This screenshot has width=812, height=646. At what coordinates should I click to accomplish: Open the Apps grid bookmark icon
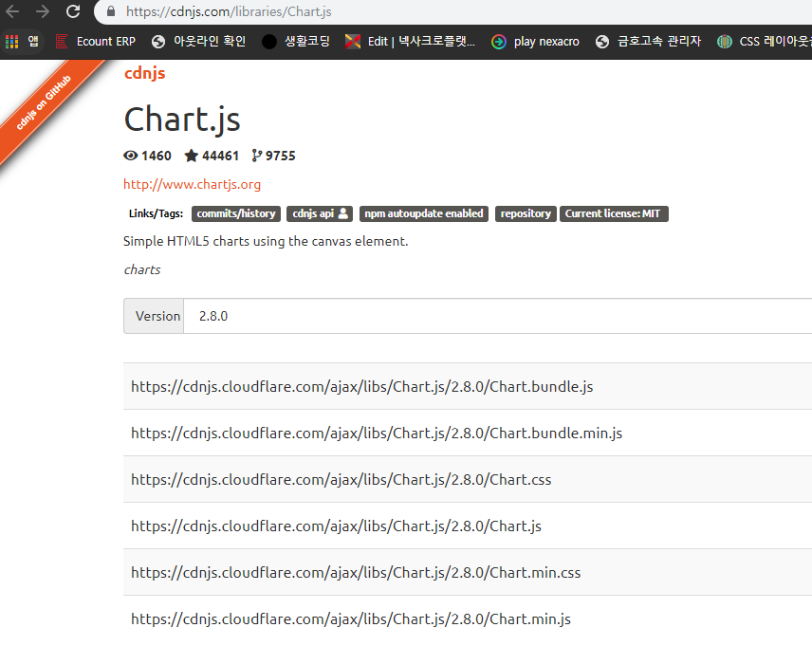(12, 42)
